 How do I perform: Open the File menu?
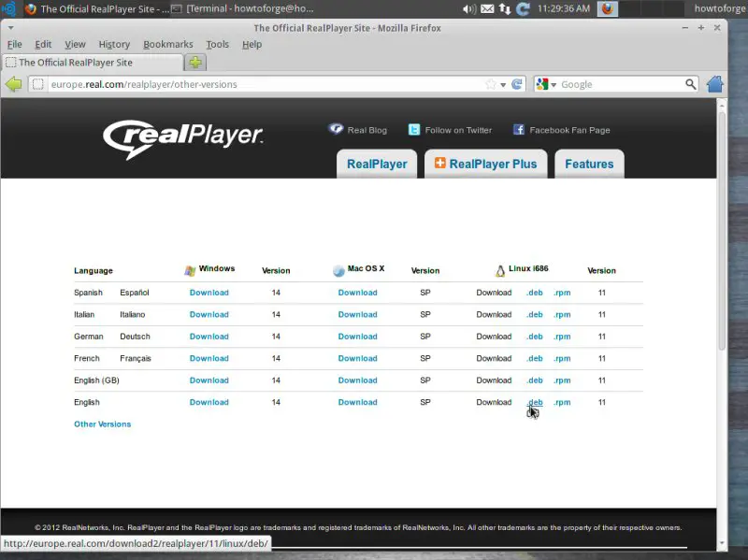pos(15,44)
